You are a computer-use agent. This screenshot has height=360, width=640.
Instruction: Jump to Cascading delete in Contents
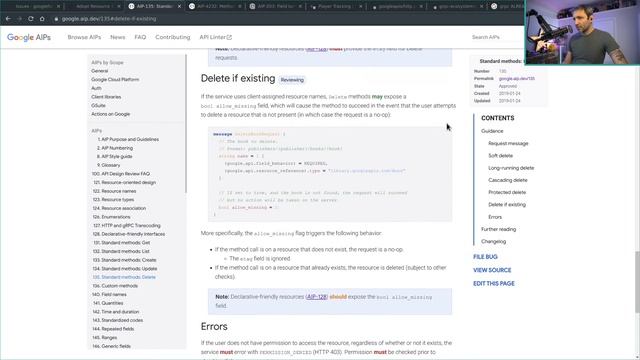pyautogui.click(x=508, y=180)
